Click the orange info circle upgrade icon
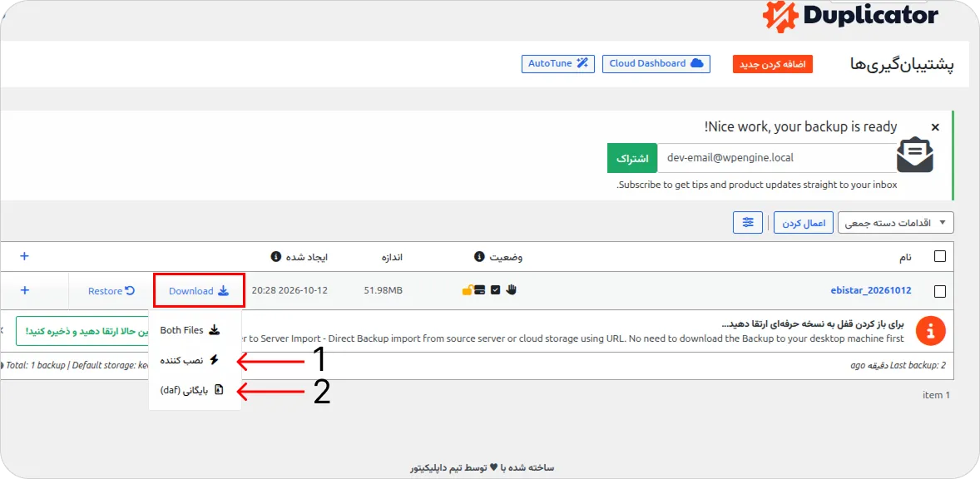 coord(931,330)
